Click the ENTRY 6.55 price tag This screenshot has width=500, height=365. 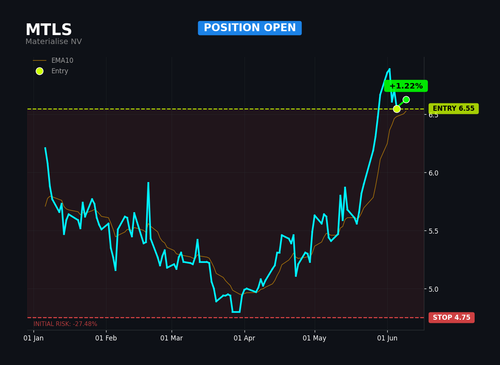pos(453,108)
